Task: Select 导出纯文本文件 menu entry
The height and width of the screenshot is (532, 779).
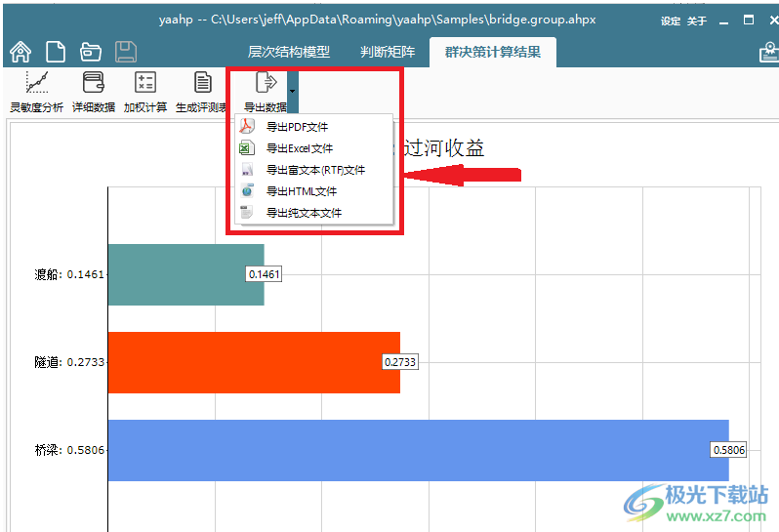Action: [314, 213]
